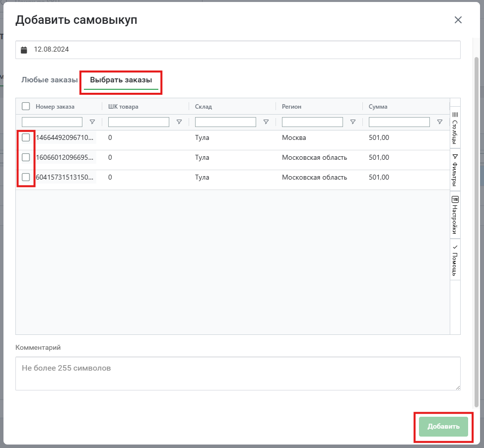The width and height of the screenshot is (484, 448).
Task: Click the calendar icon beside the date
Action: click(x=24, y=50)
